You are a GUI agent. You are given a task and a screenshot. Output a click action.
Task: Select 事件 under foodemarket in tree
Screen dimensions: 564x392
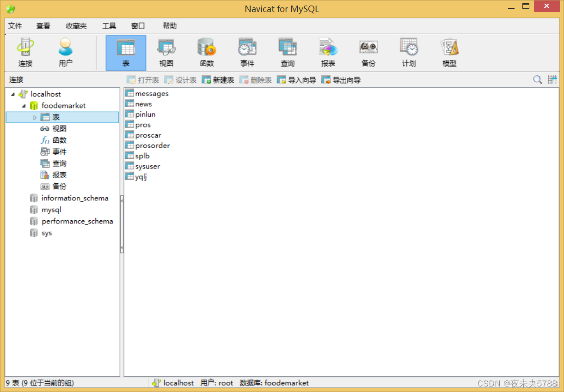[x=59, y=152]
